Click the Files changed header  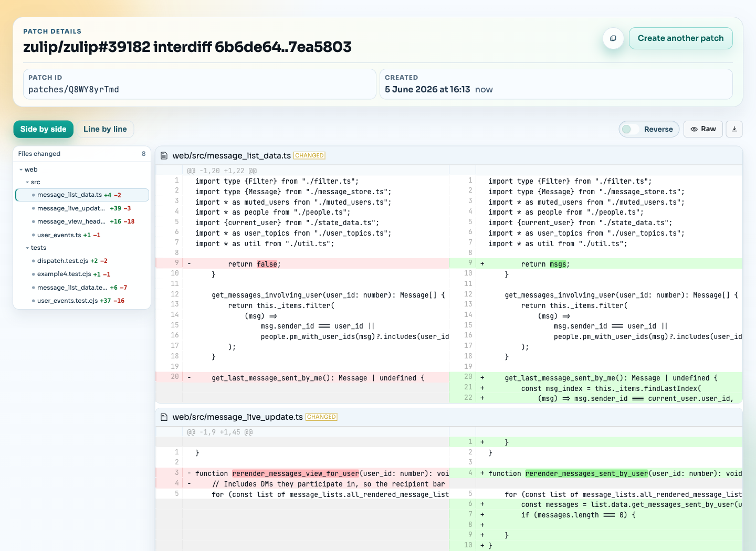point(39,154)
